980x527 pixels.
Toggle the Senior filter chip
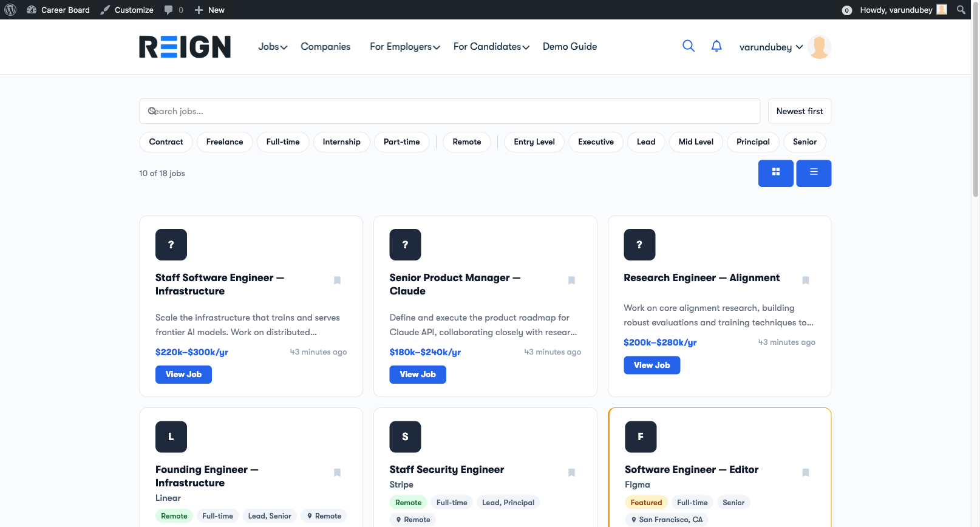click(x=805, y=142)
